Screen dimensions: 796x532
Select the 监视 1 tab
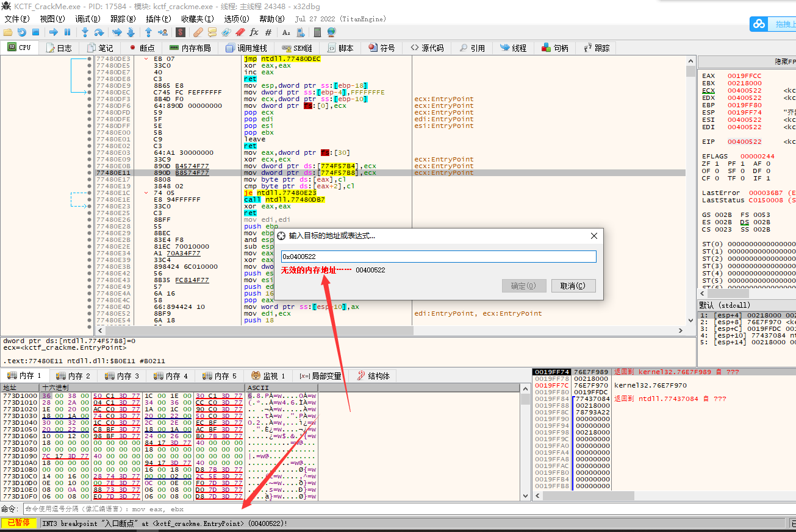pos(268,376)
